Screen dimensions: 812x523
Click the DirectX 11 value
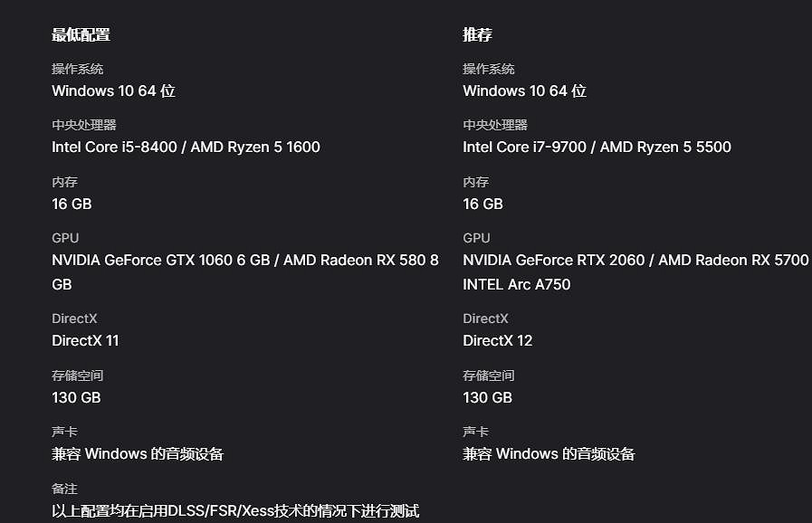[85, 341]
